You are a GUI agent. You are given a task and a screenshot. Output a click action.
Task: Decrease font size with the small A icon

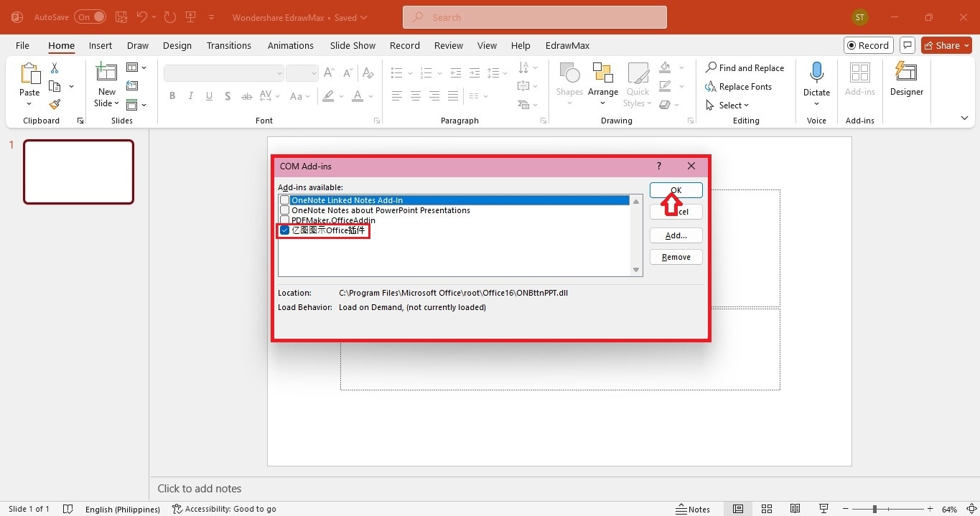coord(347,73)
